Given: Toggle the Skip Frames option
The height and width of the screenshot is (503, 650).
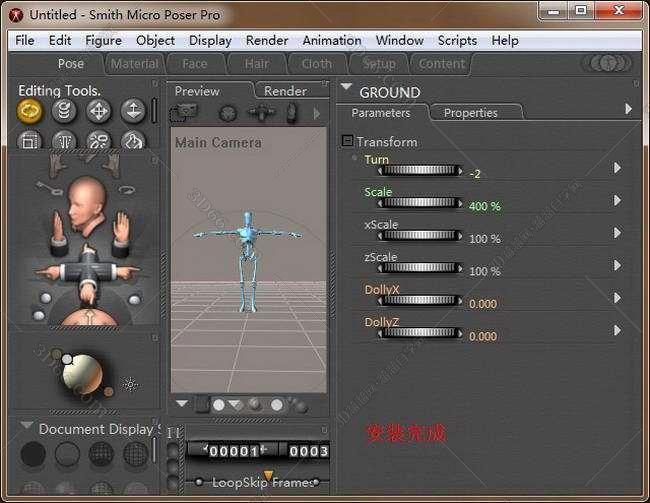Looking at the screenshot, I should (316, 482).
